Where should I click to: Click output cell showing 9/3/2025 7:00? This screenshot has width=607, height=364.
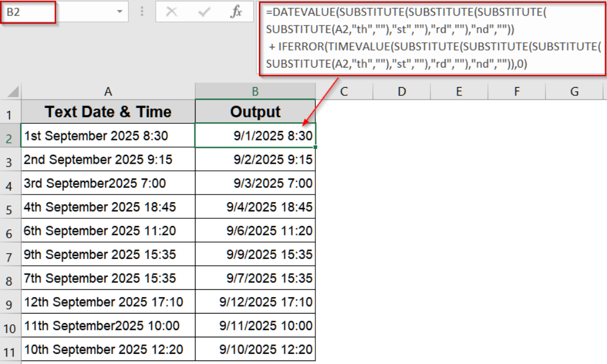coord(255,183)
